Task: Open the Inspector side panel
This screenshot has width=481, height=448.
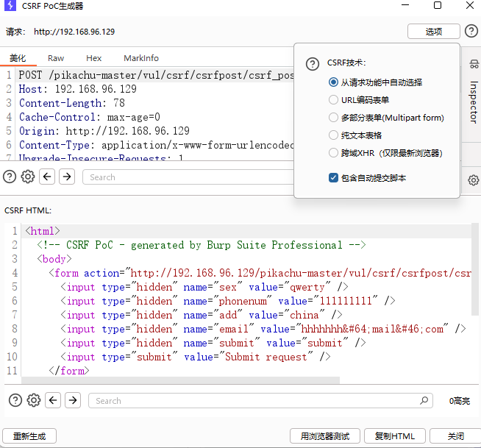Action: coord(474,102)
